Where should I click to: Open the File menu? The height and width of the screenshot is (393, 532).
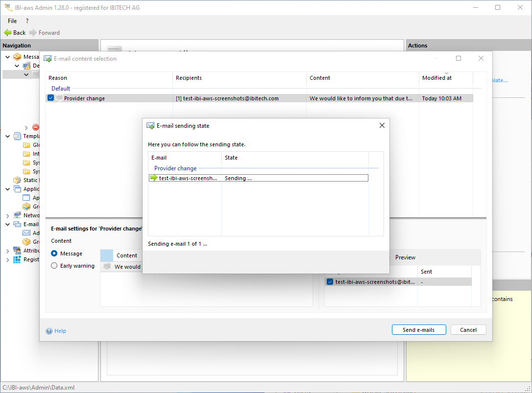[x=12, y=21]
